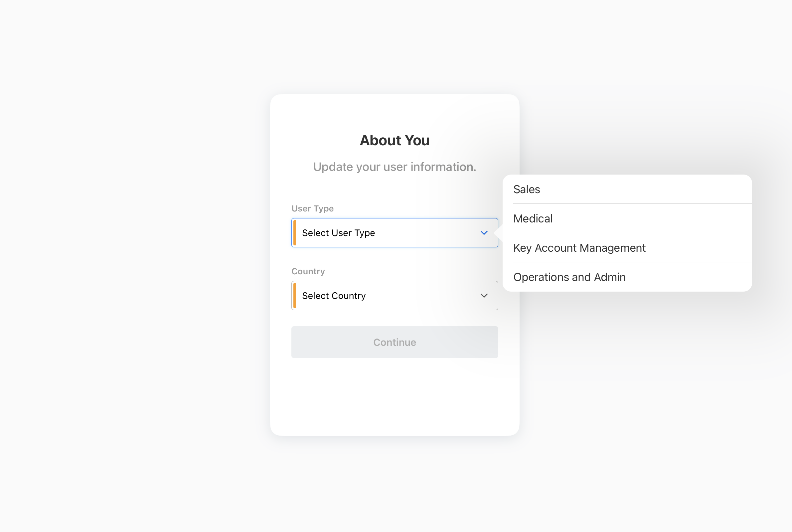Click orange required marker on Country

(294, 296)
